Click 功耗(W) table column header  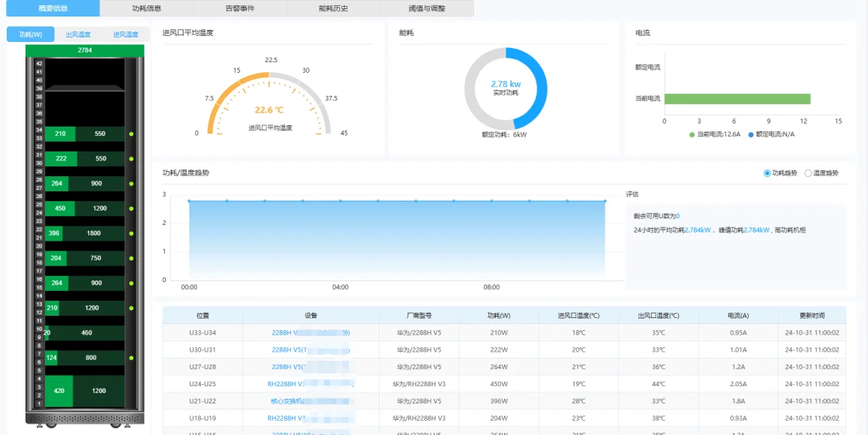click(x=499, y=316)
